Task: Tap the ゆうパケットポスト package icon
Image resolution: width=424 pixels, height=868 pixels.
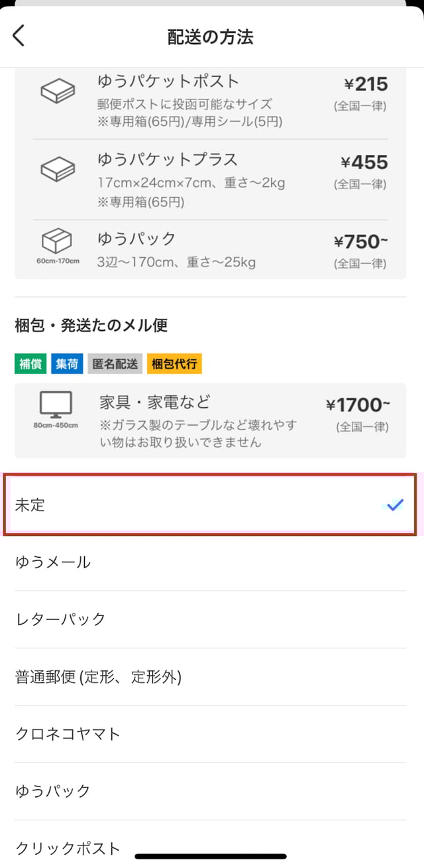Action: [58, 92]
